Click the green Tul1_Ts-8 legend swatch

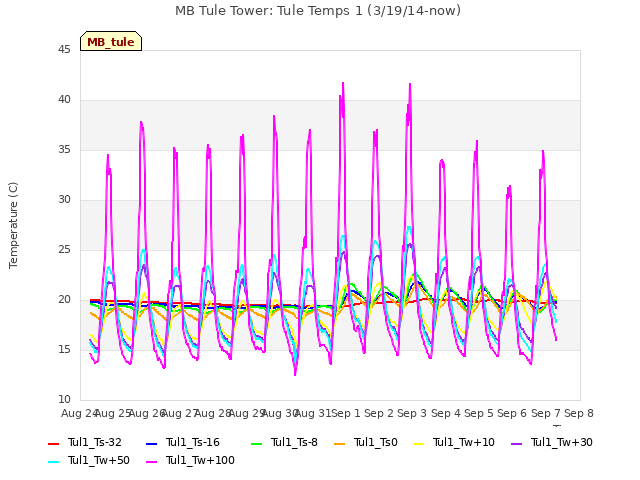point(256,443)
